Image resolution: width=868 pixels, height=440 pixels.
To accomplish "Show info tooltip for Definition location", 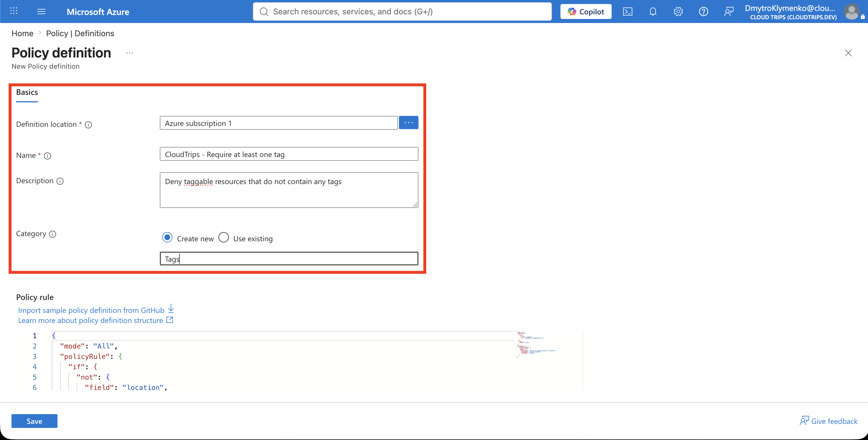I will click(x=88, y=125).
